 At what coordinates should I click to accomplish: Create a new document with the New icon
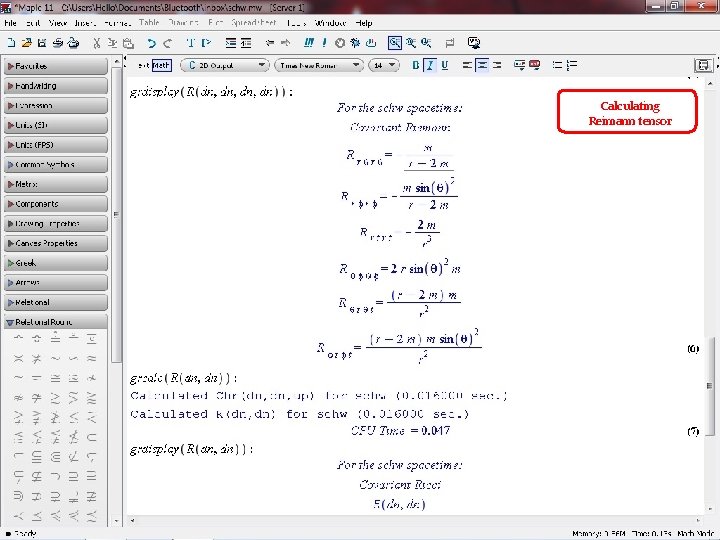pos(11,43)
